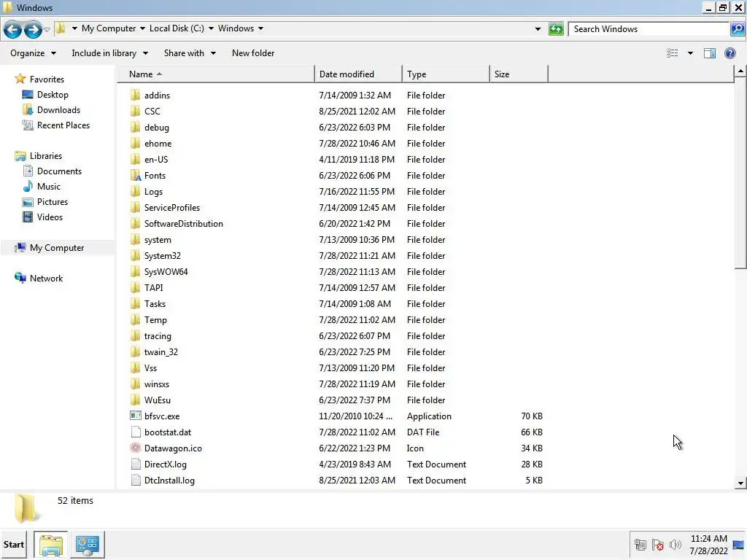Go back with the Back arrow button
Viewport: 747px width, 560px height.
pos(13,29)
